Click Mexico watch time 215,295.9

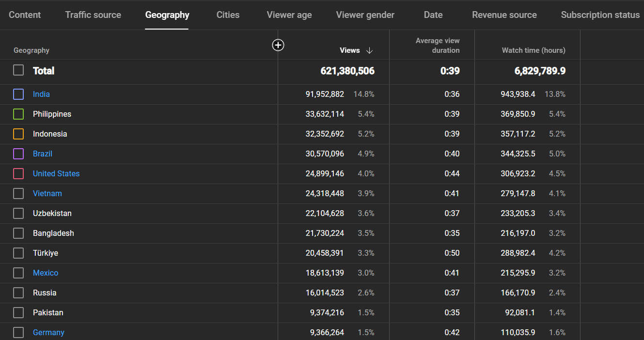[518, 273]
